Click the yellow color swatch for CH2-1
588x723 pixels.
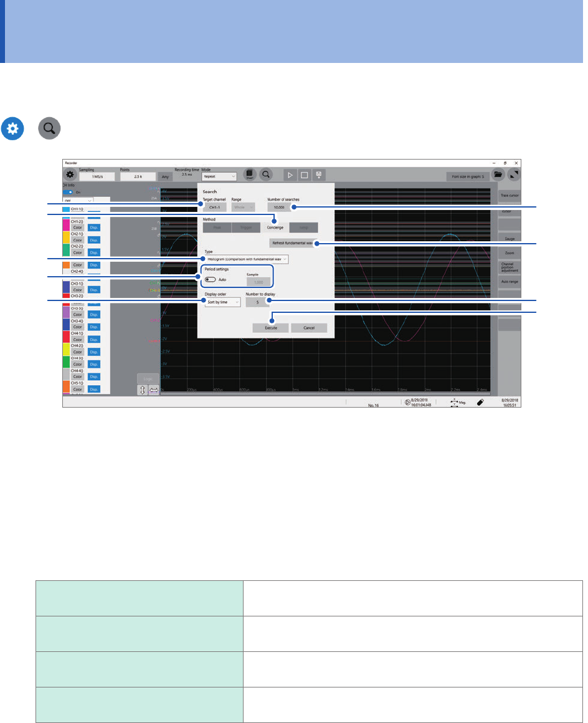[66, 237]
